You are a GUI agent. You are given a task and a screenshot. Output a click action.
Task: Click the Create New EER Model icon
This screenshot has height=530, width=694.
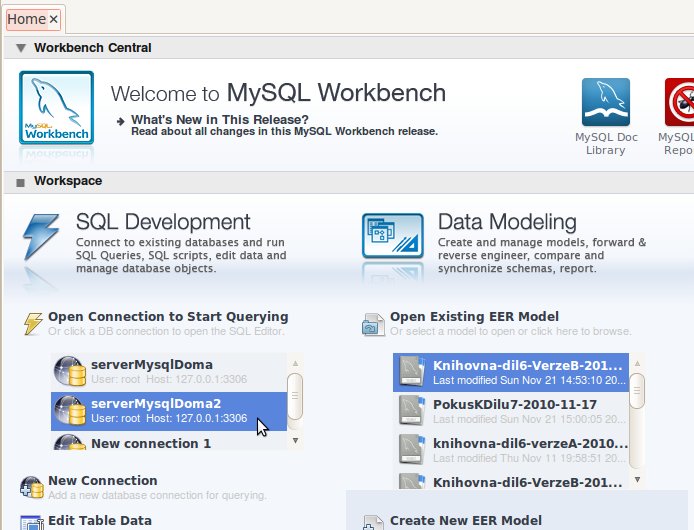pyautogui.click(x=373, y=522)
